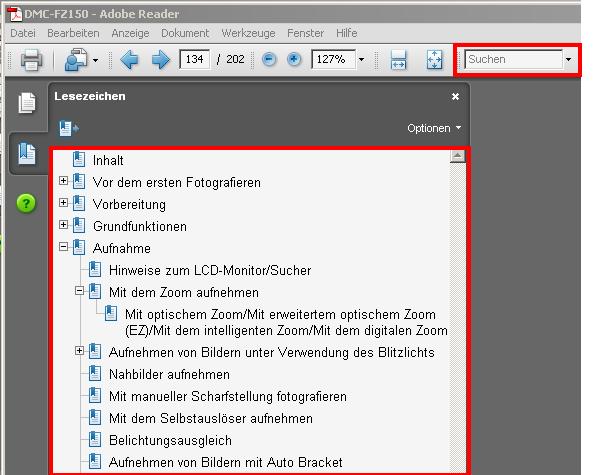Open the Bearbeiten menu
The width and height of the screenshot is (611, 475).
click(x=73, y=33)
